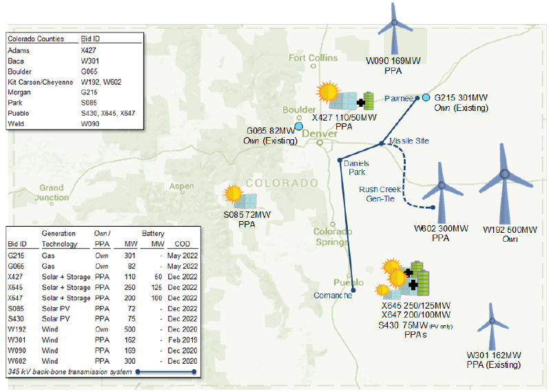Click the 'S430 75MW' label
This screenshot has width=549, height=392.
click(403, 325)
